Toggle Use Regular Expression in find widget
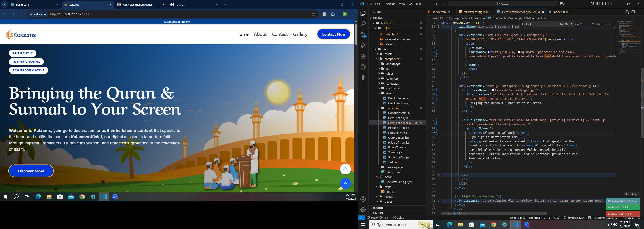The image size is (644, 229). coord(571,24)
